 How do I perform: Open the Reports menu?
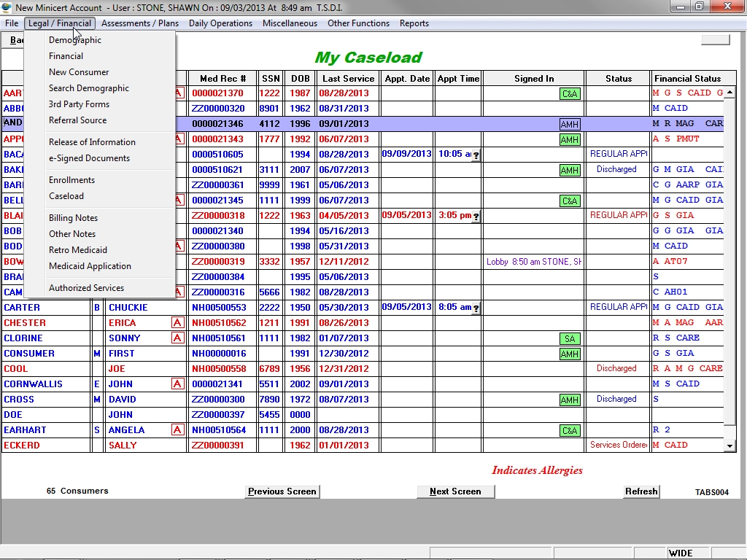[x=414, y=23]
